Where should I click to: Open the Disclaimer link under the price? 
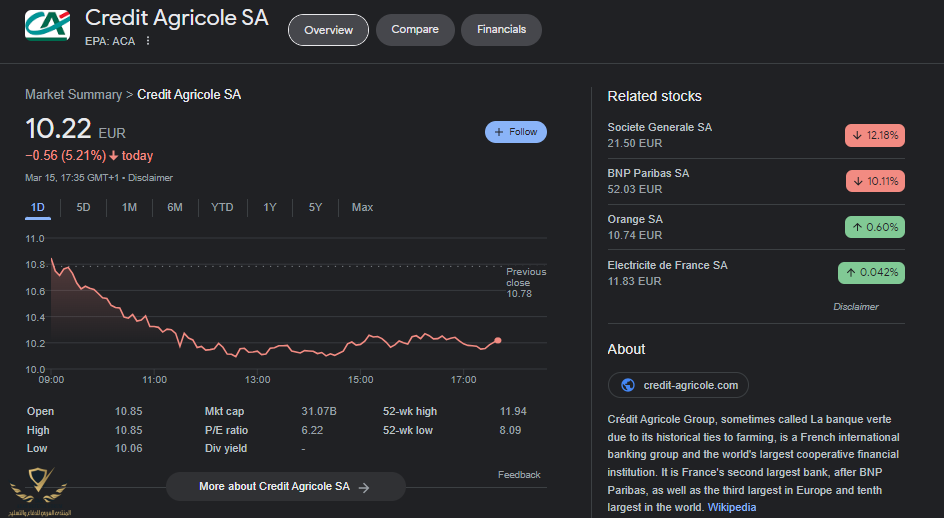pyautogui.click(x=151, y=178)
